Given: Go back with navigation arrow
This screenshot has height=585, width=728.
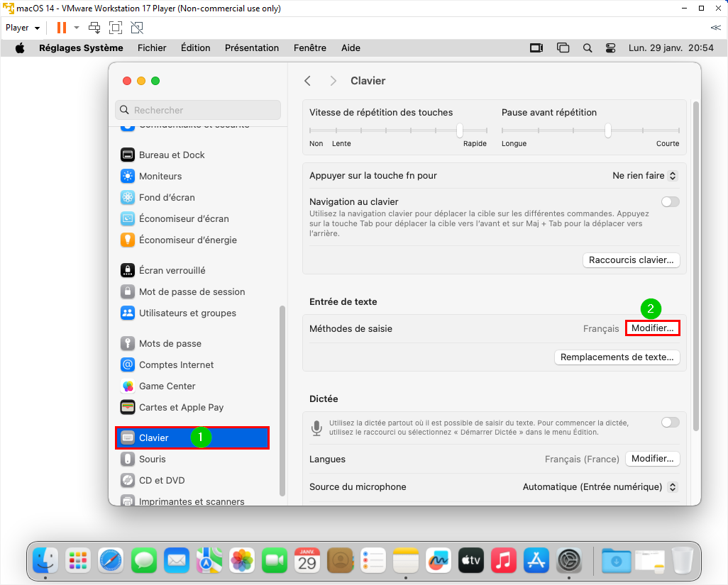Looking at the screenshot, I should click(307, 81).
